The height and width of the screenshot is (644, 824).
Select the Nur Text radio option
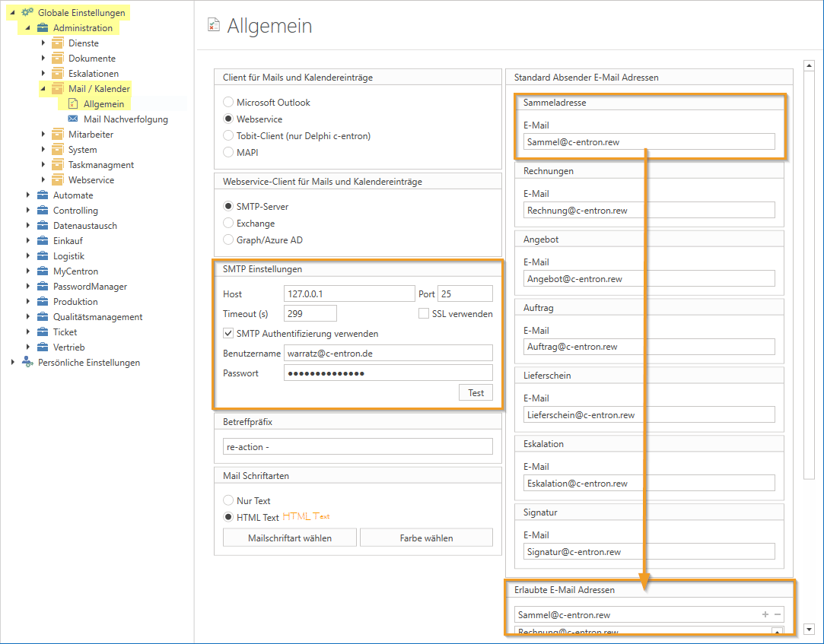(228, 501)
